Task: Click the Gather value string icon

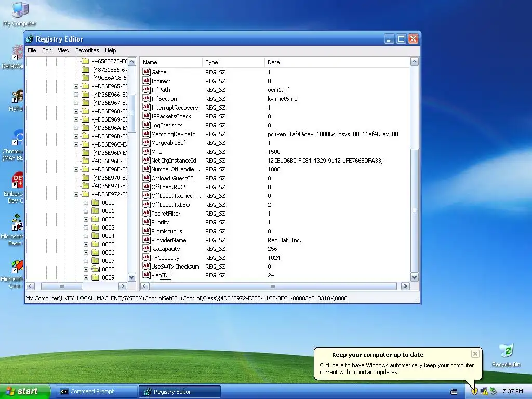Action: (146, 72)
